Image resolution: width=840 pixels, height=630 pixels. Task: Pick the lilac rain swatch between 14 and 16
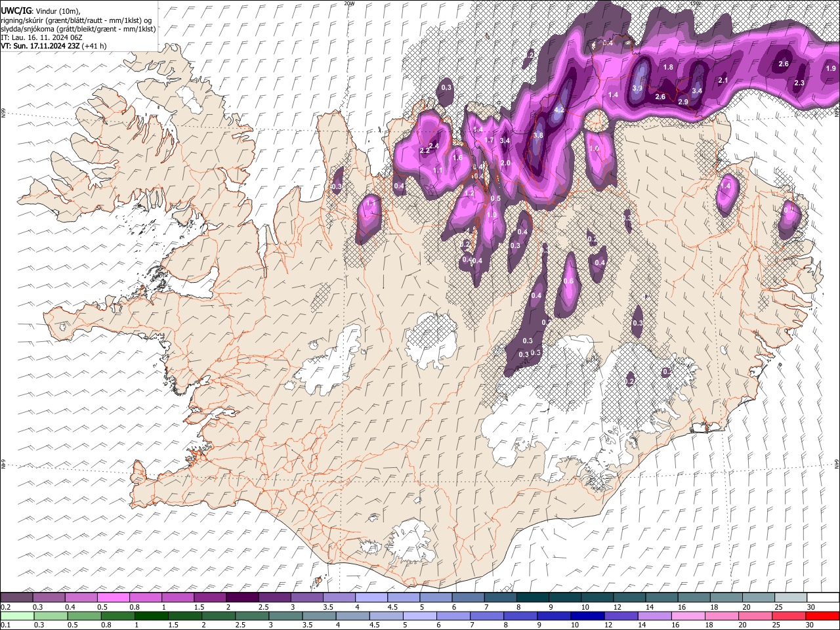pyautogui.click(x=655, y=616)
